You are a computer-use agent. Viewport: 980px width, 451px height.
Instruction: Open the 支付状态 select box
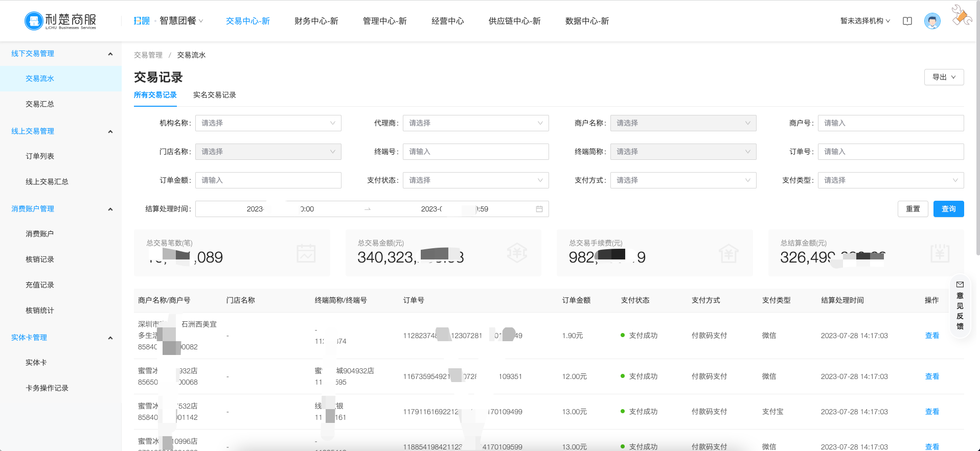point(476,180)
